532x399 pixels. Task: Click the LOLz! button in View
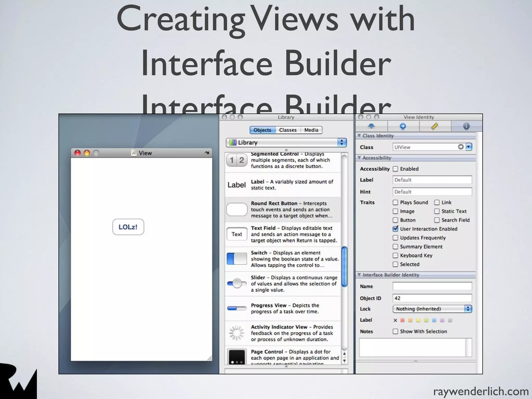tap(128, 227)
